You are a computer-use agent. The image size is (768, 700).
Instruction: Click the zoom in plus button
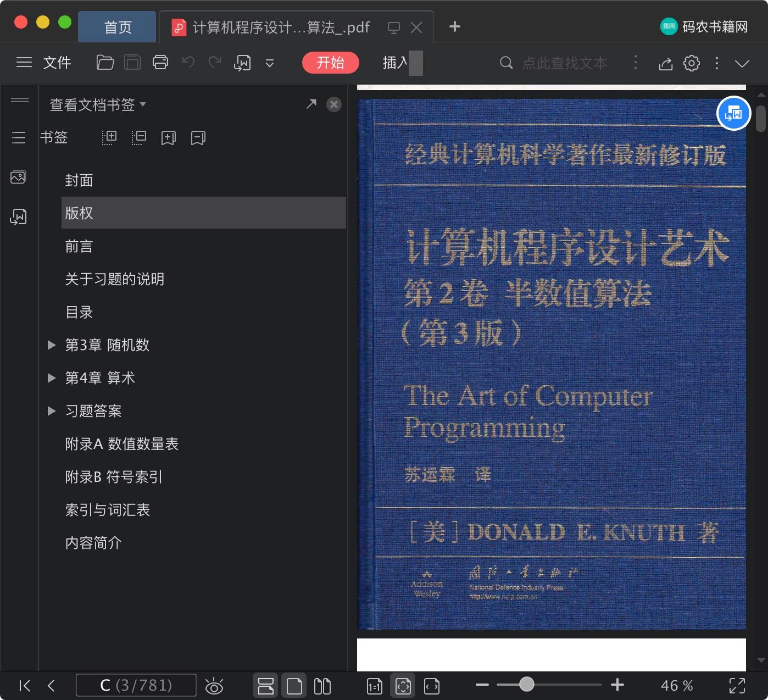tap(617, 685)
